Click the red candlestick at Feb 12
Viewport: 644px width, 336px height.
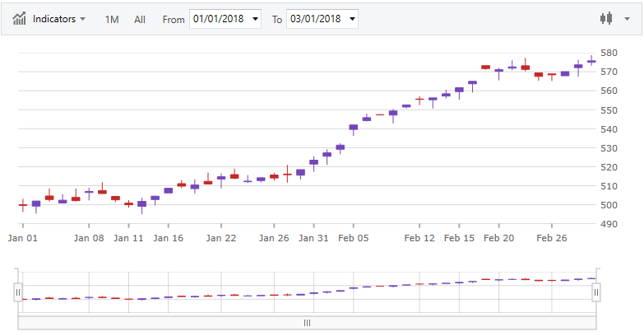(419, 100)
